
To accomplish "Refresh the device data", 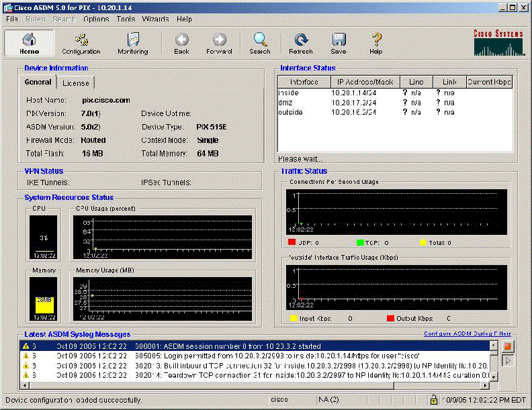I will 300,43.
